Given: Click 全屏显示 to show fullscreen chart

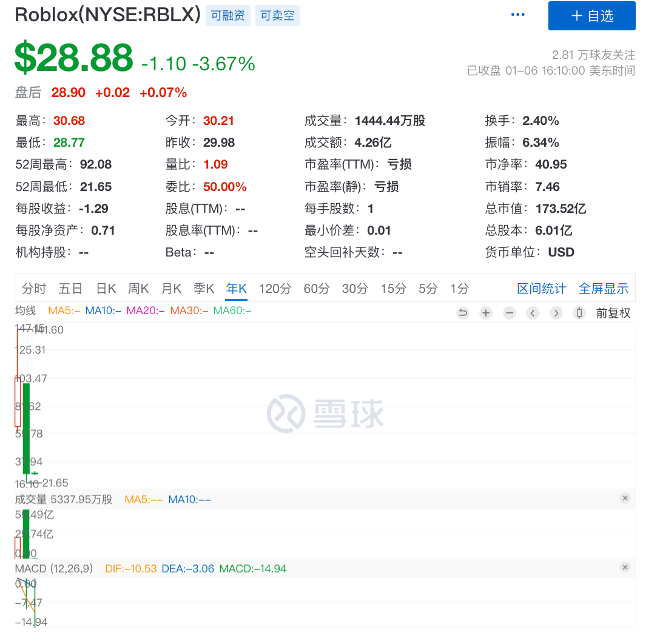Looking at the screenshot, I should 603,289.
